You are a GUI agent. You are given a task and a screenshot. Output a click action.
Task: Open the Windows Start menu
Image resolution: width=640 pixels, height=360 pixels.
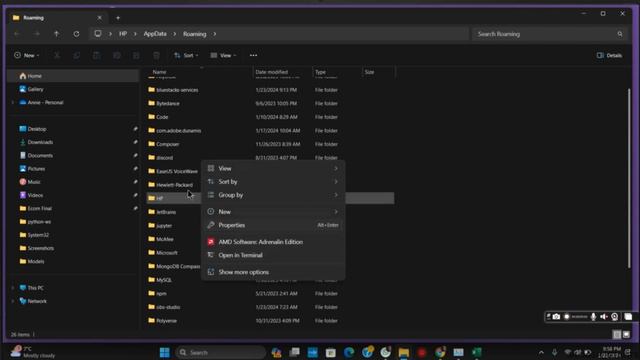pos(164,352)
